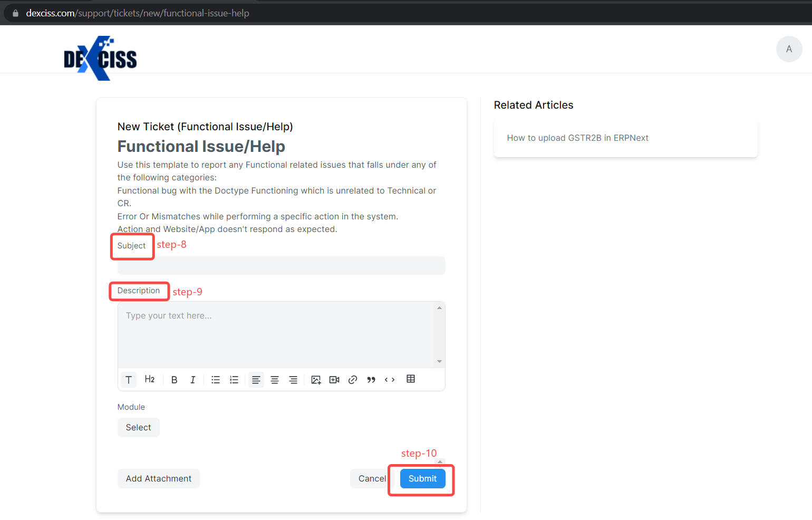Screen dimensions: 812x520
Task: Insert a table into the description
Action: coord(411,379)
